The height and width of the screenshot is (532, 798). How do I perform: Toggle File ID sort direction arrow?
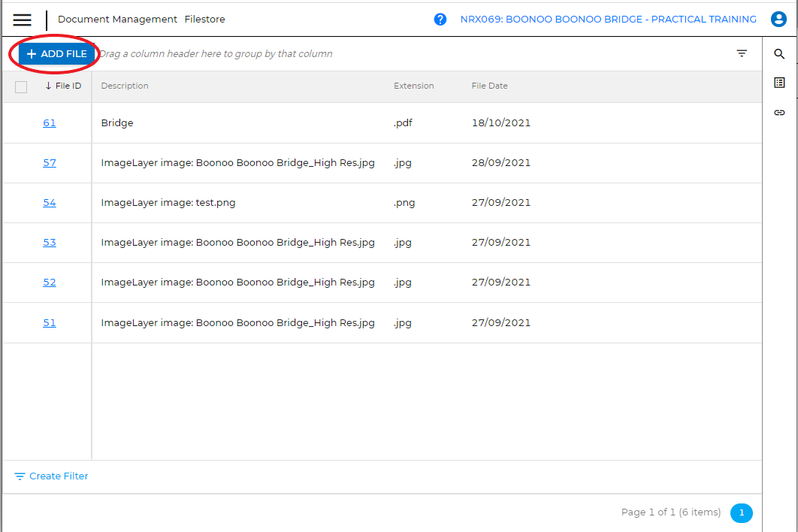point(47,86)
